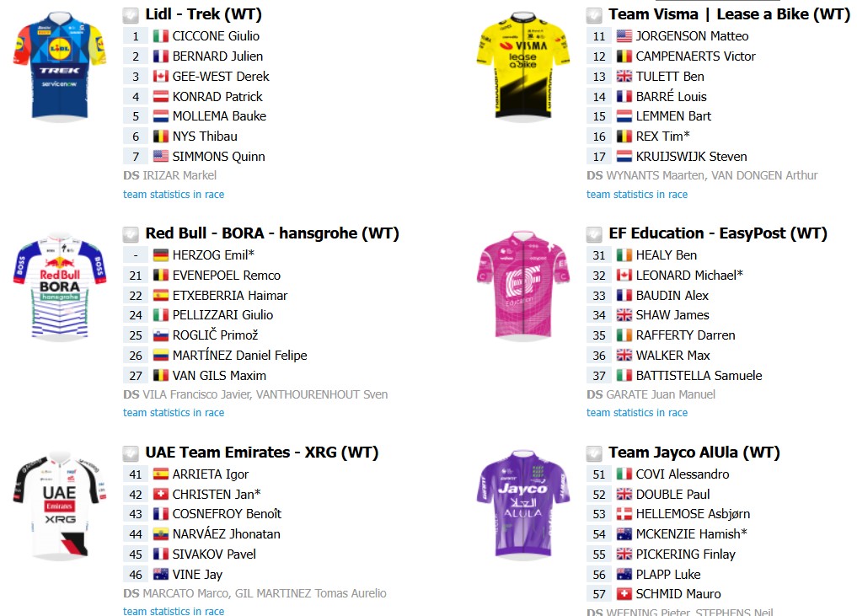Click the pink EF Education jersey image
This screenshot has width=857, height=616.
523,286
